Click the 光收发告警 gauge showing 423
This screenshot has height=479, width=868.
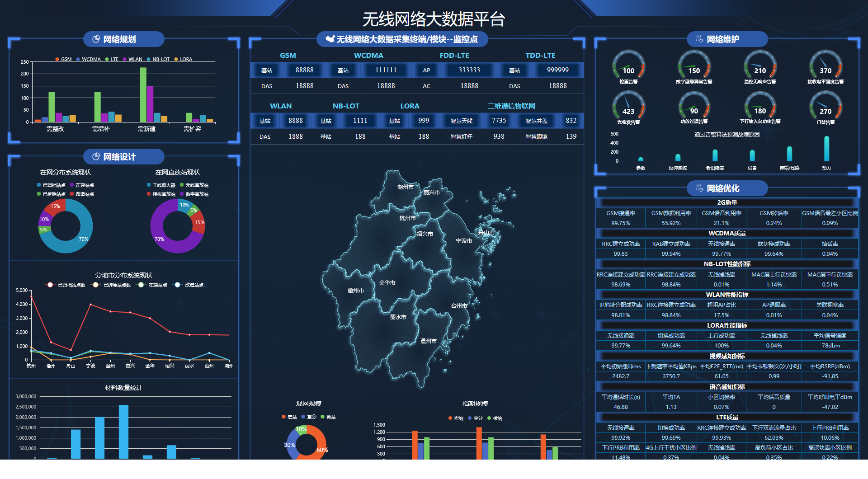628,108
